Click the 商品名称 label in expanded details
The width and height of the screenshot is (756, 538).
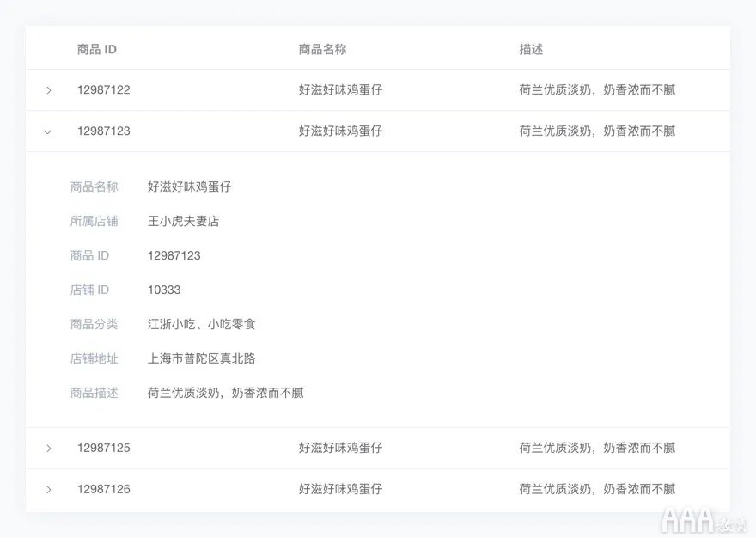pos(94,186)
